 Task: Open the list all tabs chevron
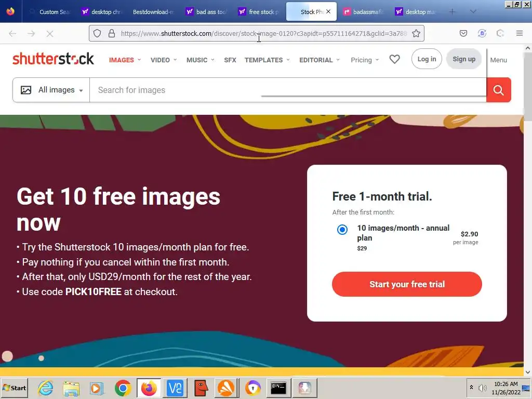point(473,11)
